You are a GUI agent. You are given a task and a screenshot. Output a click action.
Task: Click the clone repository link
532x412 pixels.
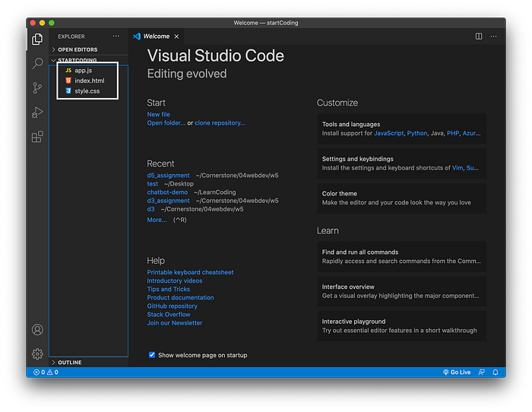(x=220, y=123)
